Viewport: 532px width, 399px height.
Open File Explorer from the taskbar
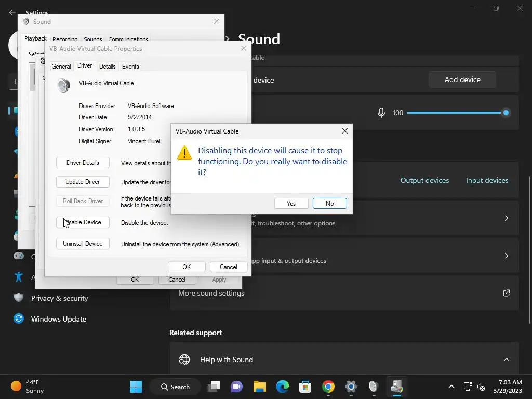click(260, 387)
